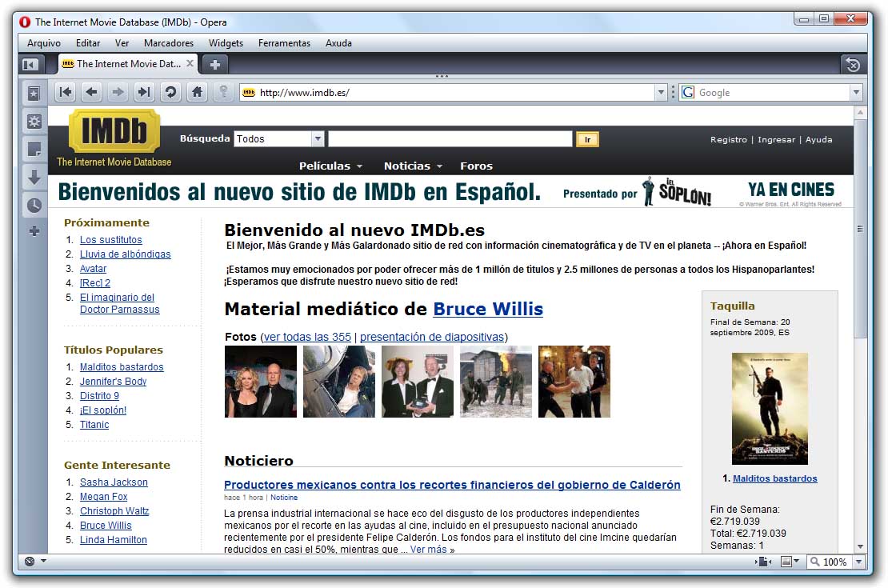Open the Notes panel icon
The height and width of the screenshot is (588, 888).
coord(34,150)
